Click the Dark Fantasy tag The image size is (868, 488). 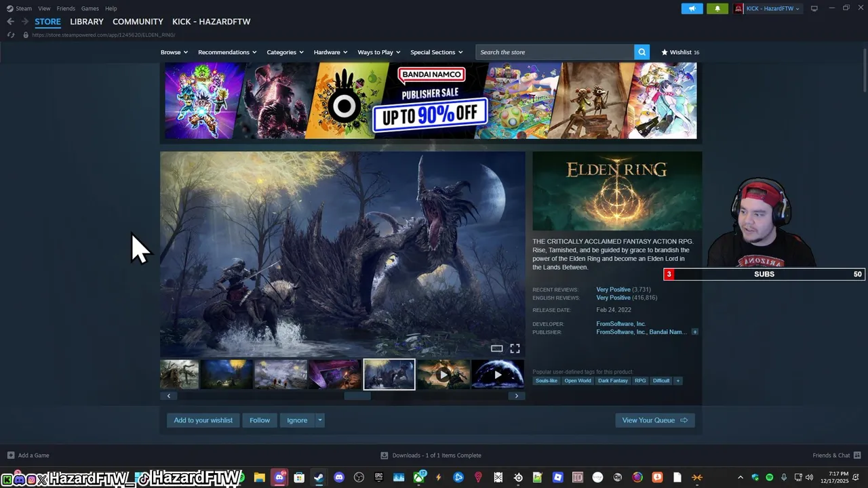(x=613, y=381)
